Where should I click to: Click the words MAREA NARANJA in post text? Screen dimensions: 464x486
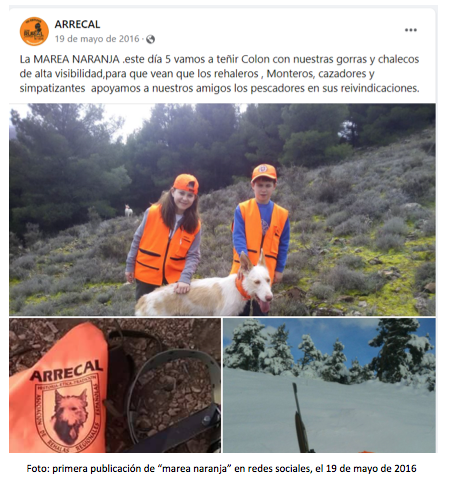[76, 59]
